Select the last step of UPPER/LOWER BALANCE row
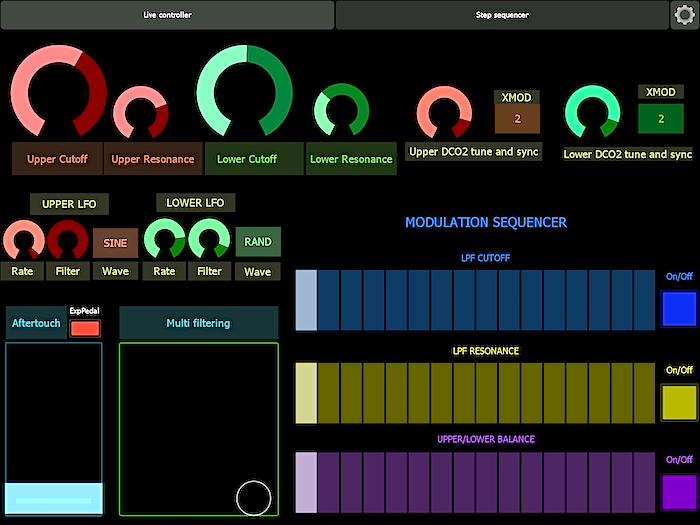 [x=644, y=482]
